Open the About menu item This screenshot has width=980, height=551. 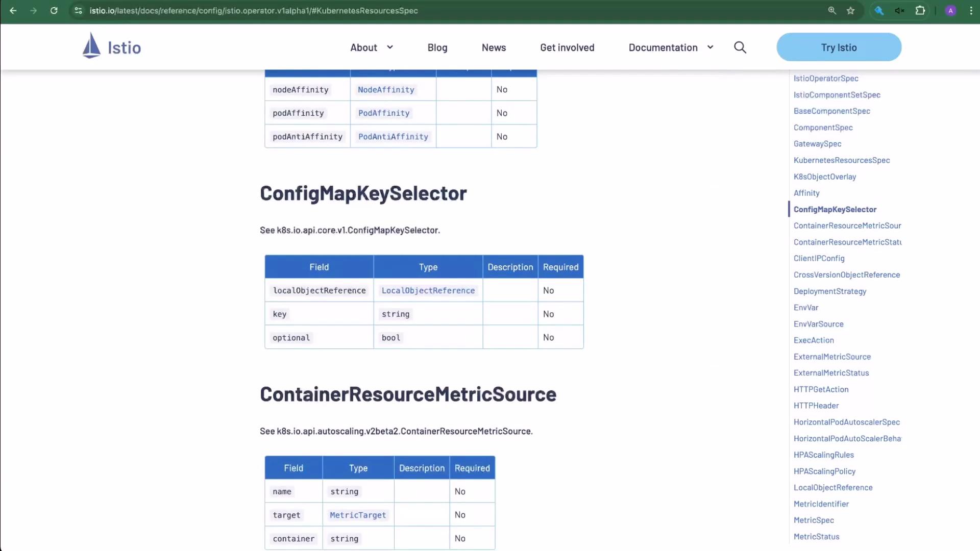click(x=363, y=47)
